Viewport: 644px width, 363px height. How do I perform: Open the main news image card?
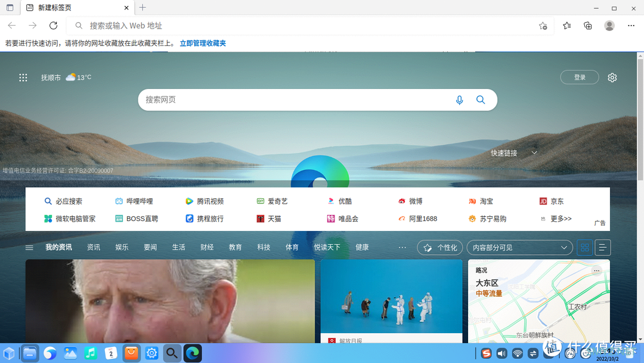170,302
